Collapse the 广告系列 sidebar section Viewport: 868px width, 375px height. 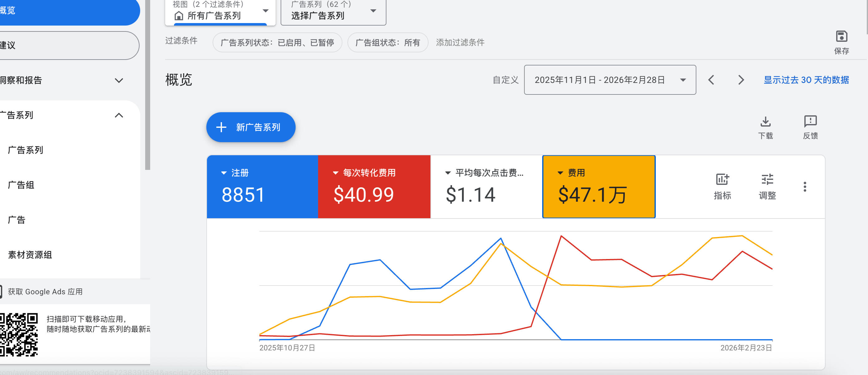click(x=119, y=115)
